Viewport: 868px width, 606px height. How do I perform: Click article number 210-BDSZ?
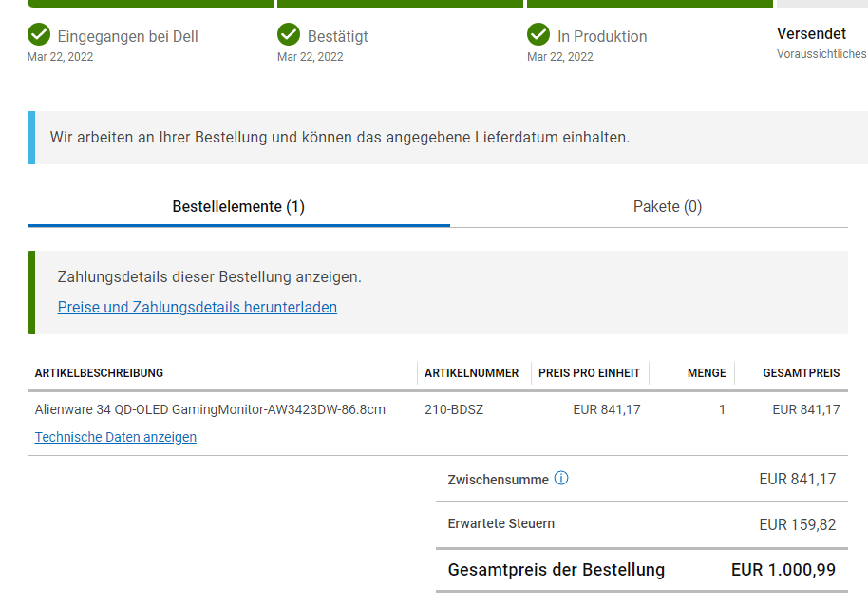tap(454, 410)
